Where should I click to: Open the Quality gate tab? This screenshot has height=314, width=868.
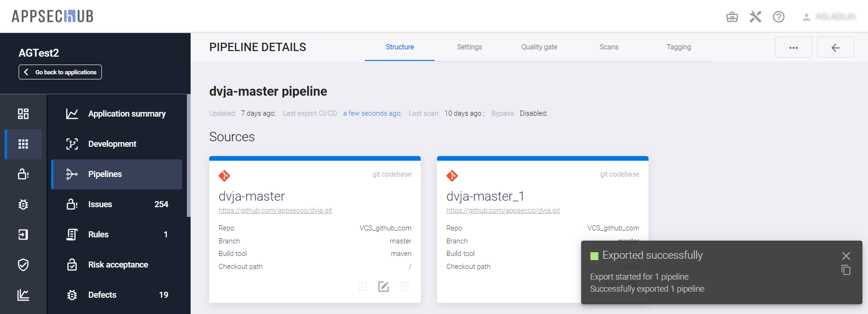(539, 47)
